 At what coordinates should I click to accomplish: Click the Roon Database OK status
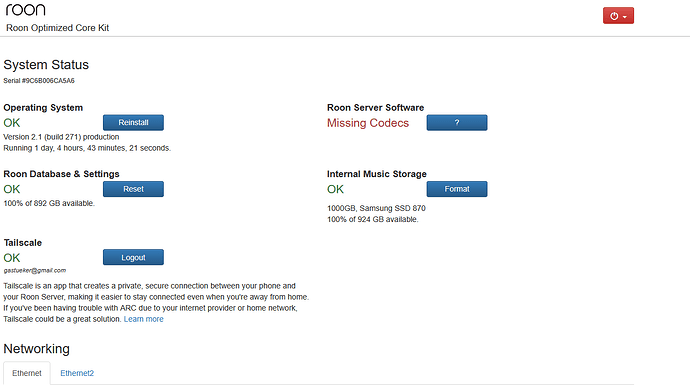click(12, 189)
